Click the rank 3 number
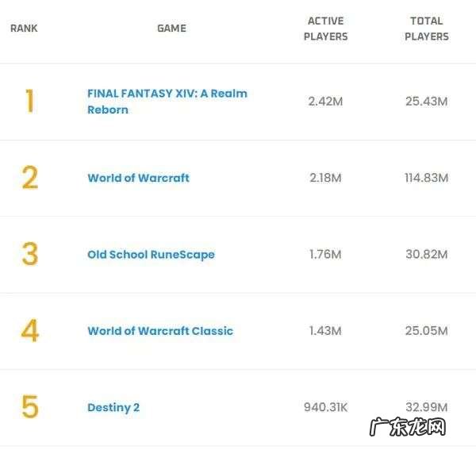Screen dimensions: 476x450 (x=29, y=255)
